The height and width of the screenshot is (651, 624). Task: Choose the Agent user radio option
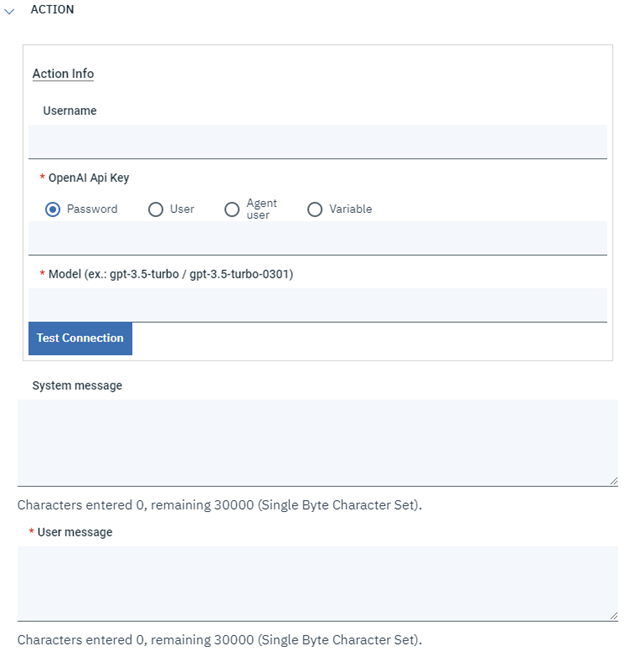pos(232,210)
